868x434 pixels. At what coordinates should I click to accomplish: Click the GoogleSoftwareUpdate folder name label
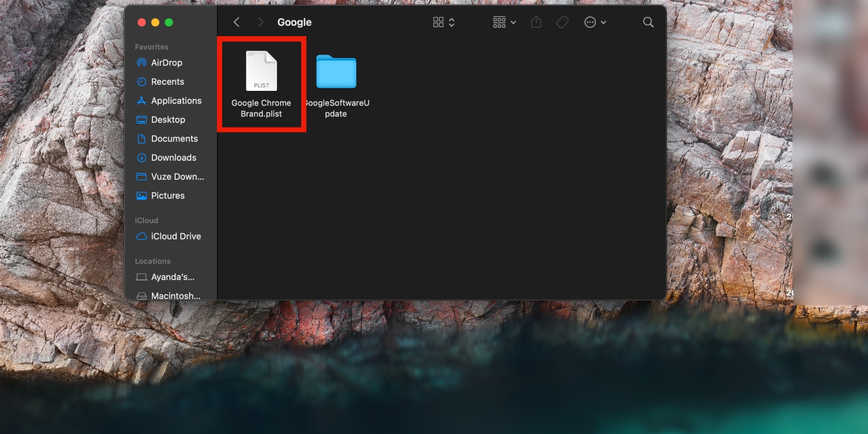(x=336, y=109)
